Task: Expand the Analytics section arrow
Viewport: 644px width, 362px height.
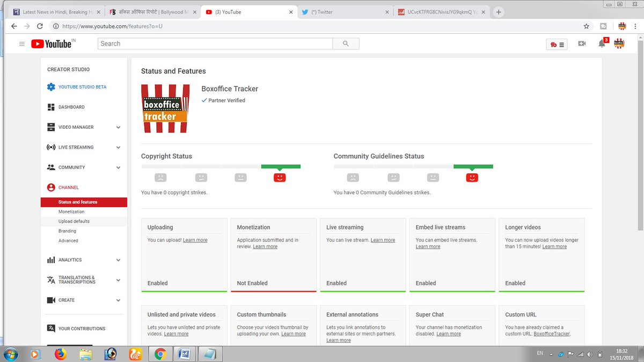Action: 118,260
